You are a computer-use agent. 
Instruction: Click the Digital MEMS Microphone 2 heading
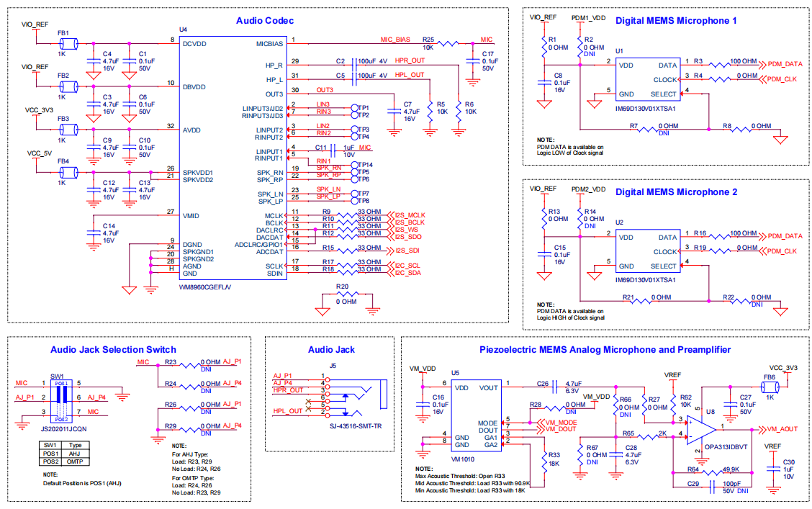point(676,192)
